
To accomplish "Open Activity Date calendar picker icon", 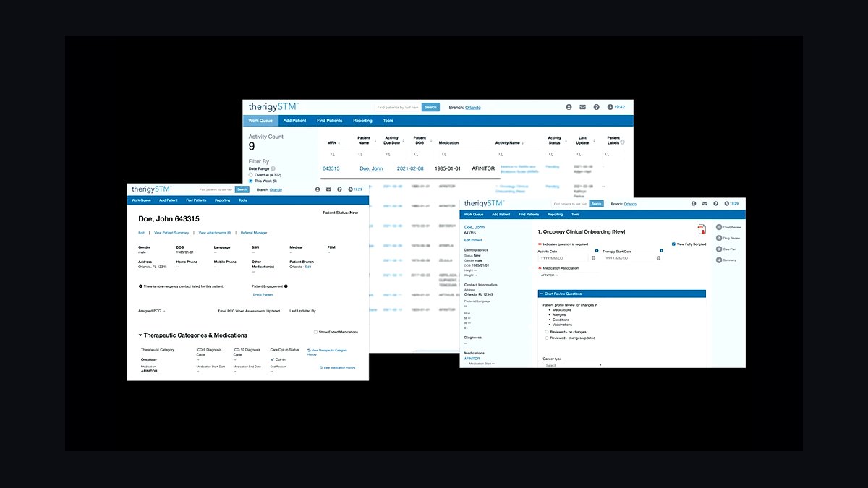I will (x=594, y=258).
